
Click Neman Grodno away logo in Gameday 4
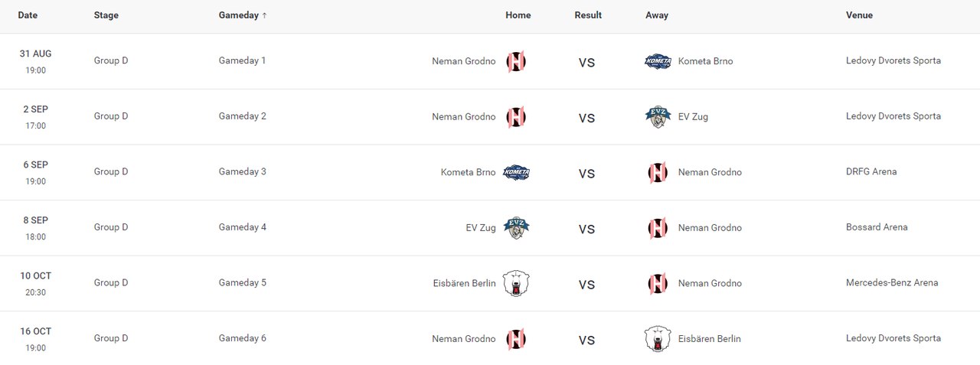(x=658, y=228)
